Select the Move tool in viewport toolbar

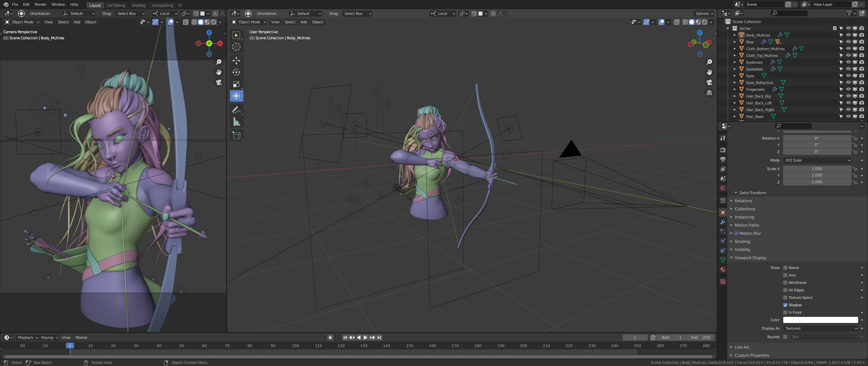click(236, 61)
